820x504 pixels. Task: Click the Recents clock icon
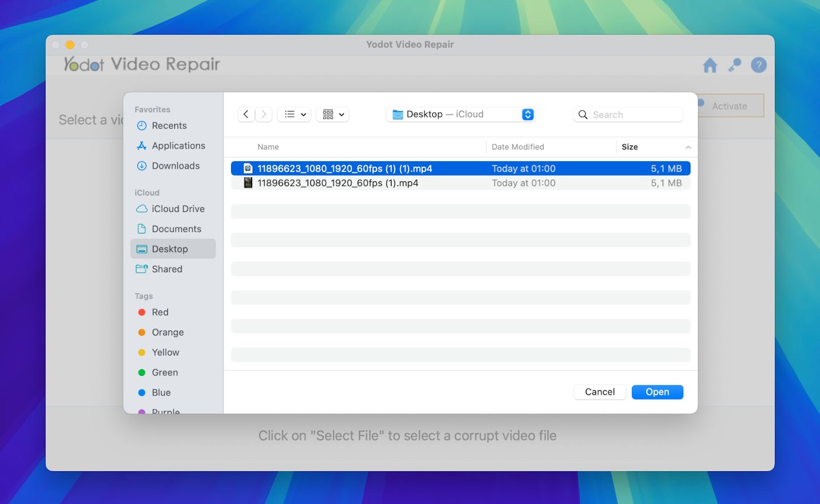point(142,126)
